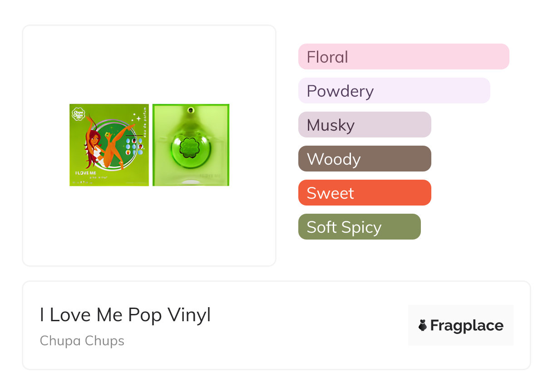Viewport: 553px width, 392px height.
Task: Click the grid of colored dots on box
Action: coord(134,147)
